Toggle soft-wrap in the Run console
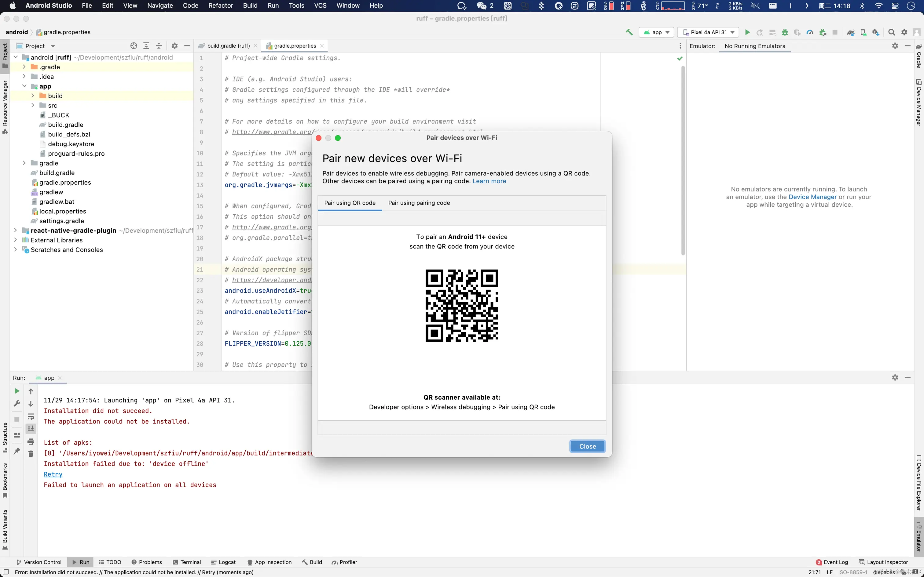Viewport: 924px width, 577px height. tap(31, 416)
